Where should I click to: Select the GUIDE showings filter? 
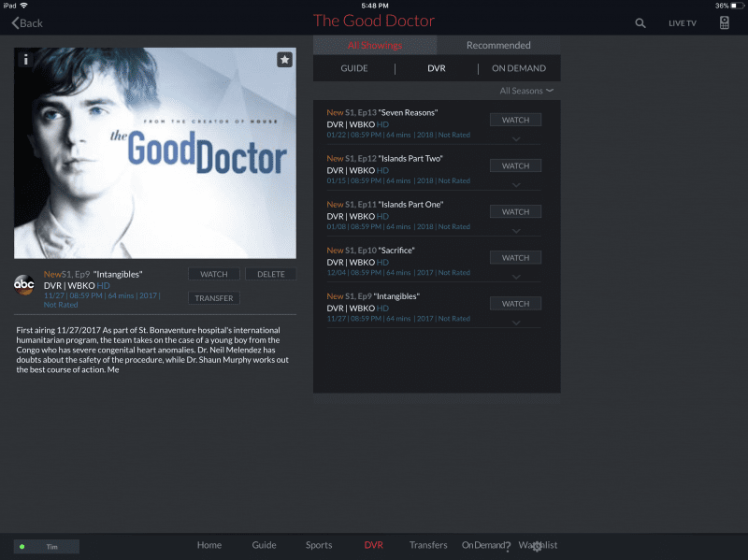click(x=354, y=68)
